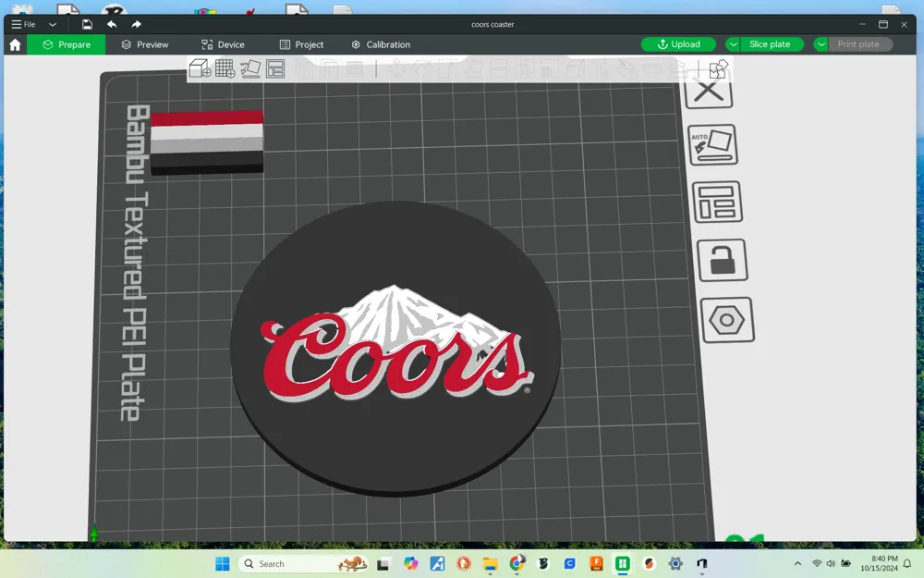Click the battery tray icon

click(845, 564)
